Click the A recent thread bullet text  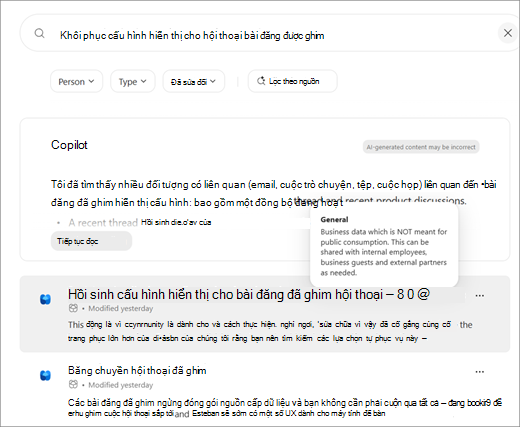[103, 222]
